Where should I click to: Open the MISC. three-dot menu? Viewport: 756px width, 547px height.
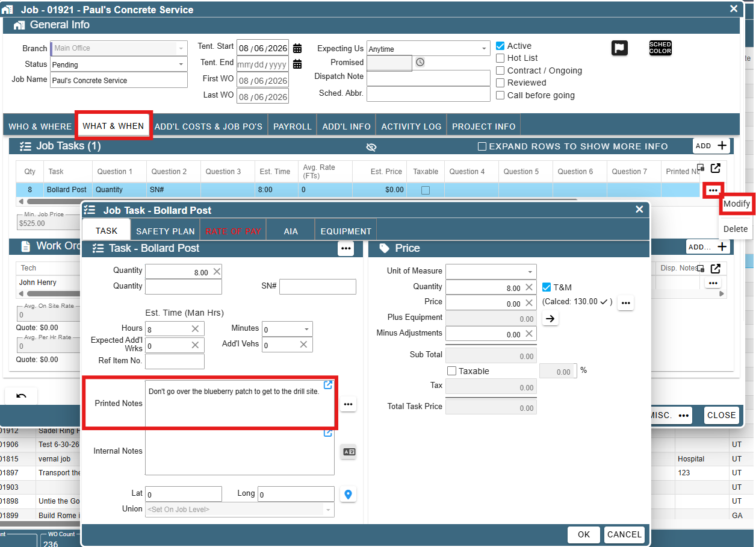click(x=683, y=415)
